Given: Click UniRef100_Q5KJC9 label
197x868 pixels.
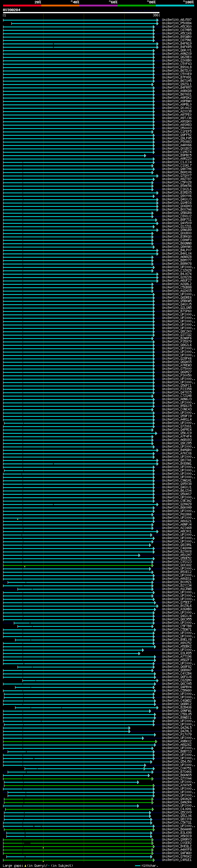Looking at the screenshot, I should click(x=177, y=433).
